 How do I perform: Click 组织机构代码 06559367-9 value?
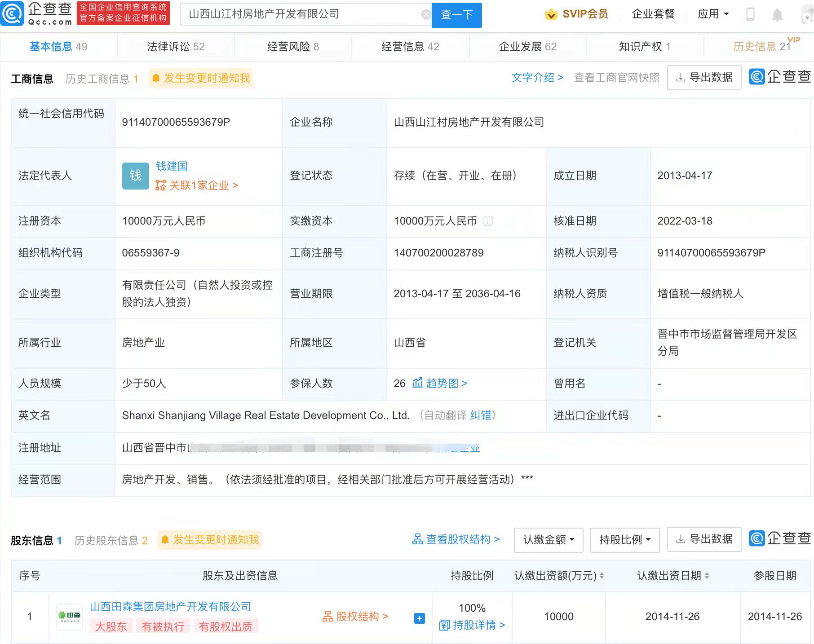[x=150, y=253]
